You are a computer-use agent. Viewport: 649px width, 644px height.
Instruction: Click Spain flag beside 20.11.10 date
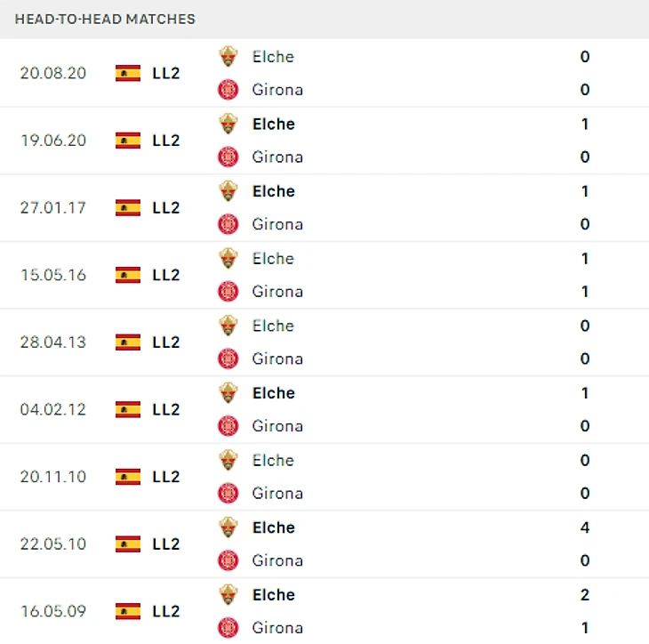coord(128,477)
